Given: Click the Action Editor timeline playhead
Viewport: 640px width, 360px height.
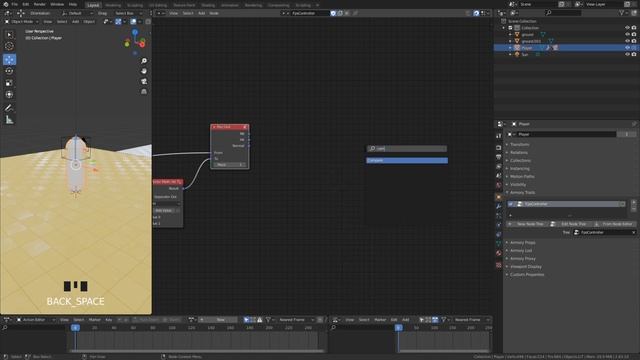Looking at the screenshot, I should [75, 328].
